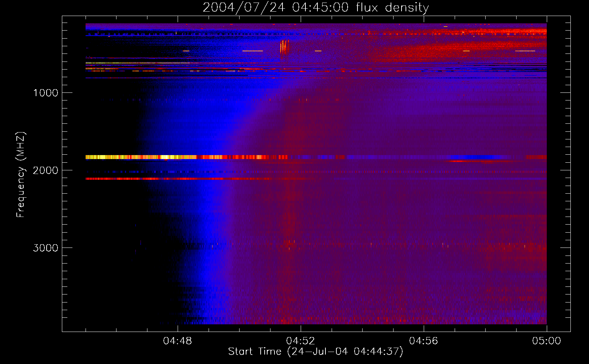This screenshot has height=364, width=589.
Task: Click the 'Start Time (24-Jul-04 04:44:37)' label
Action: [316, 352]
